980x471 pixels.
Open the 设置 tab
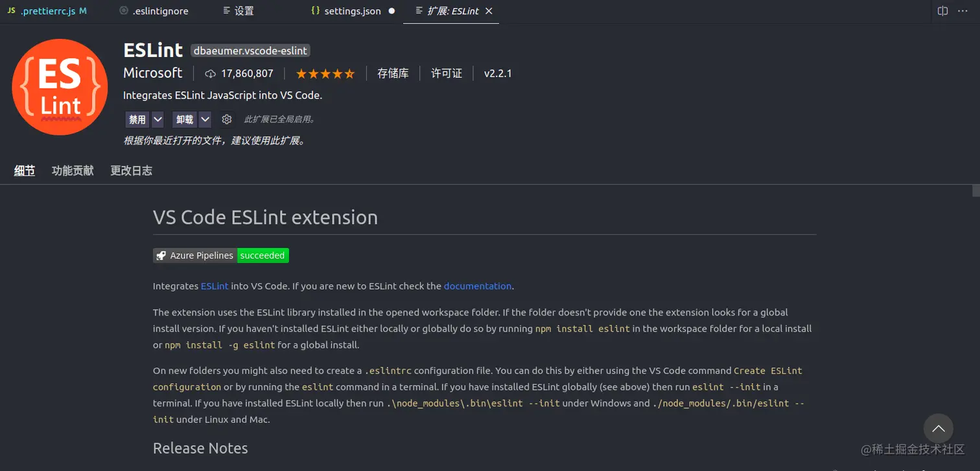pyautogui.click(x=238, y=11)
